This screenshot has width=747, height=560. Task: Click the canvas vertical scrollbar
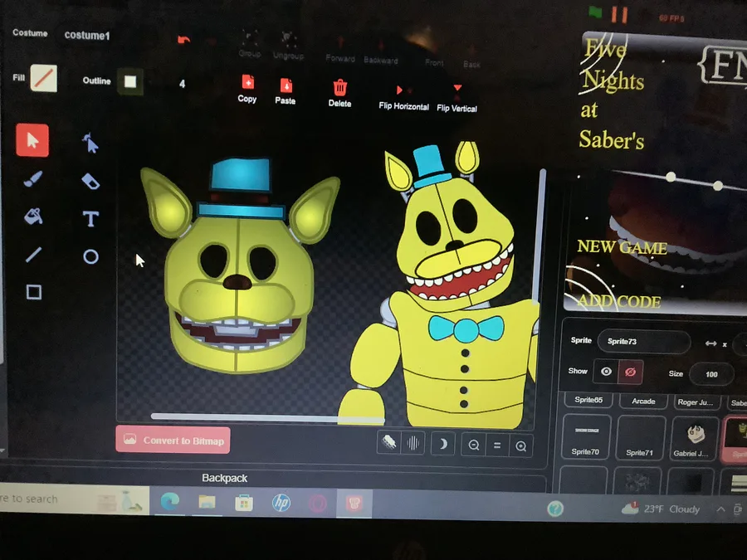tap(540, 236)
